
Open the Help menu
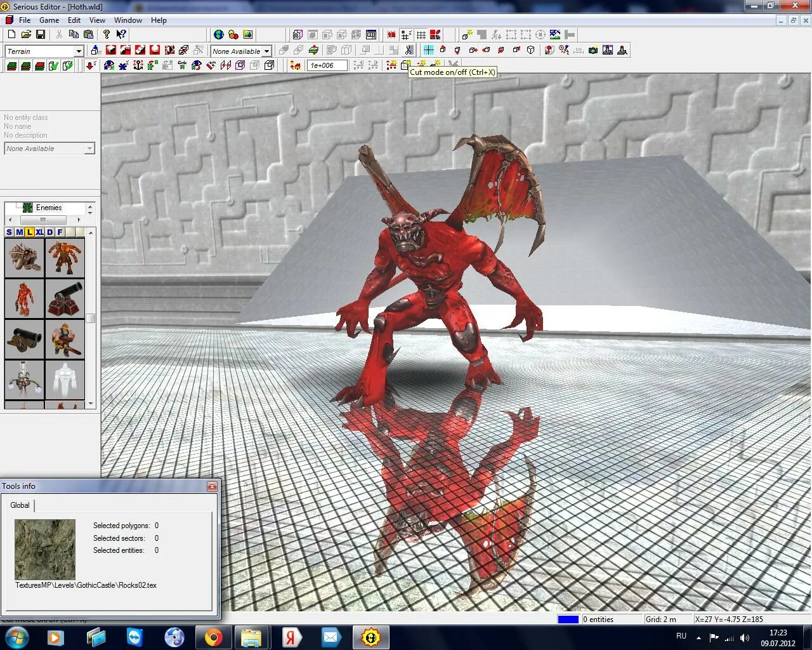[x=159, y=20]
